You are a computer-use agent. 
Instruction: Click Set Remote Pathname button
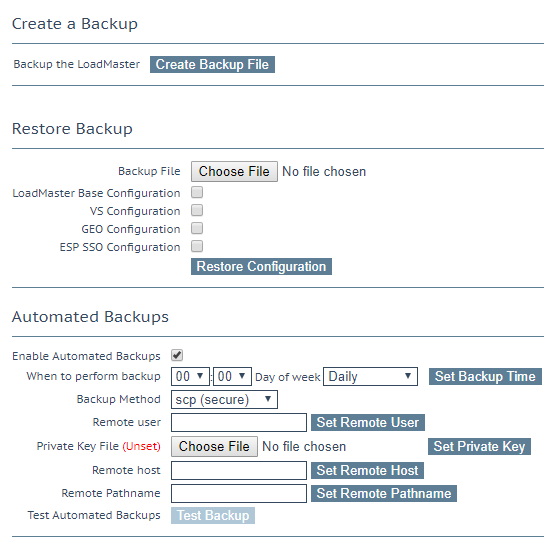click(x=384, y=494)
